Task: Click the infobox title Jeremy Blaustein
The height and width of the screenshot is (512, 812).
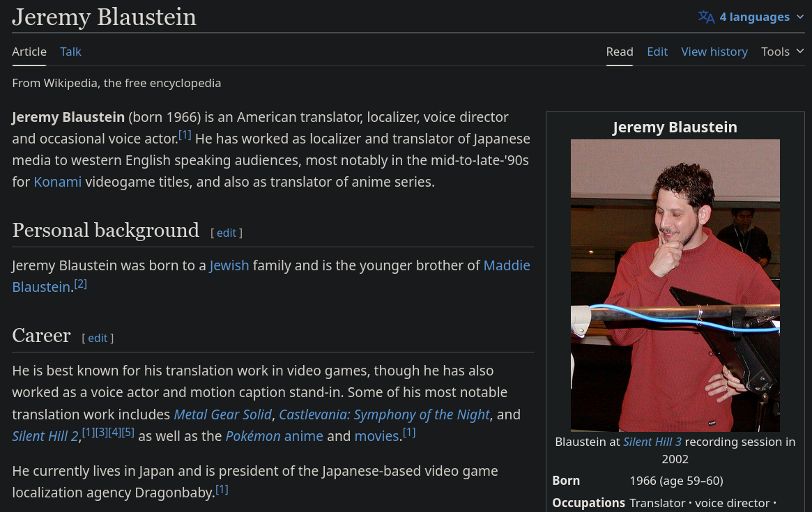Action: (x=675, y=127)
